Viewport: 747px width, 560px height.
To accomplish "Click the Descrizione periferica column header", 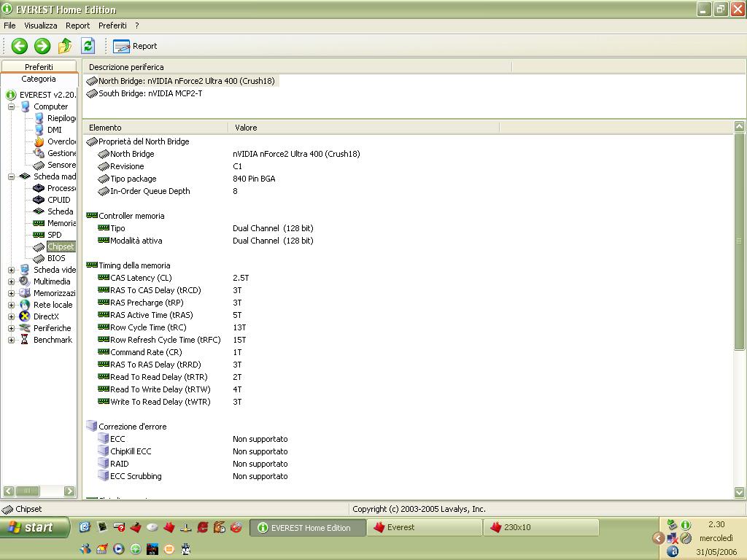I will click(298, 67).
